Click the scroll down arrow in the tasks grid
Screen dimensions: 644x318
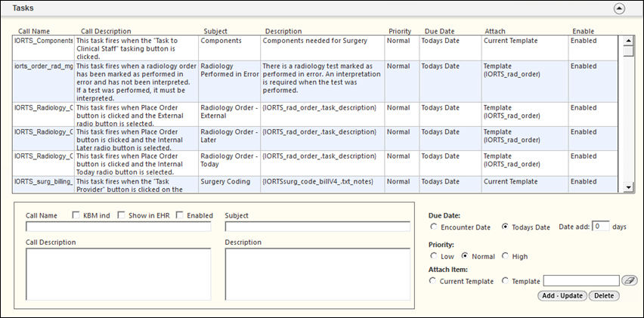628,187
